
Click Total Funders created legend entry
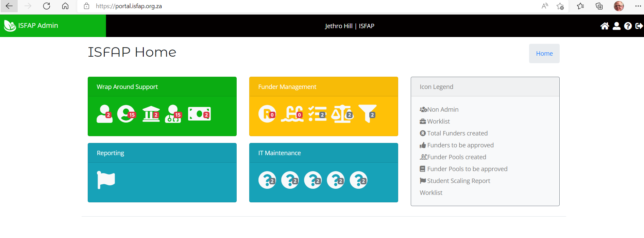click(x=454, y=133)
